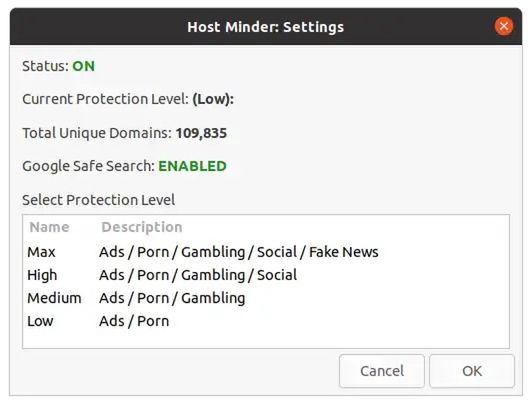Choose the Ads / Porn / Gambling / Social / Fake News description
532x405 pixels.
pos(239,252)
